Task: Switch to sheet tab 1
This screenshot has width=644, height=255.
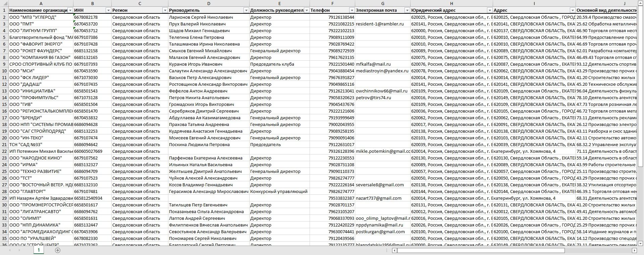Action: (39, 250)
